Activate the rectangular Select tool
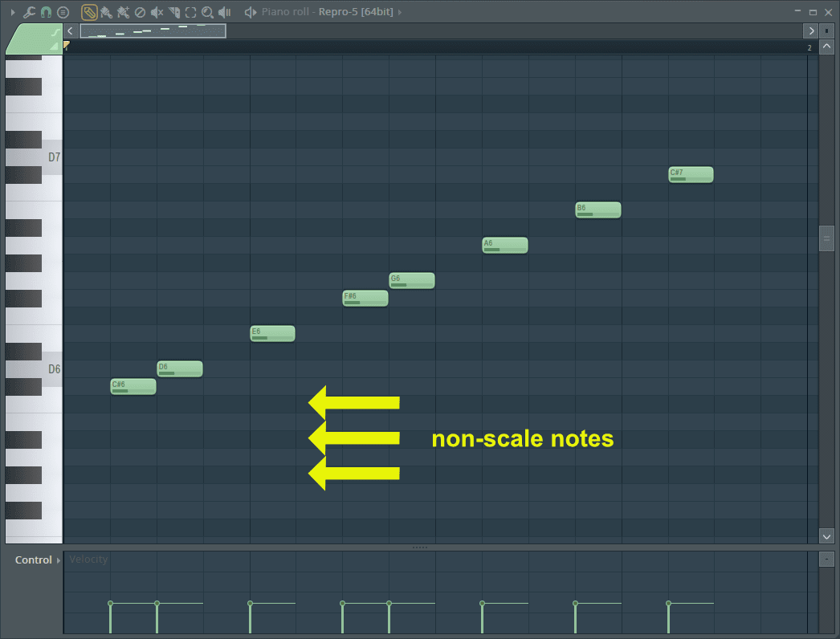Screen dimensions: 840x639 pos(189,12)
